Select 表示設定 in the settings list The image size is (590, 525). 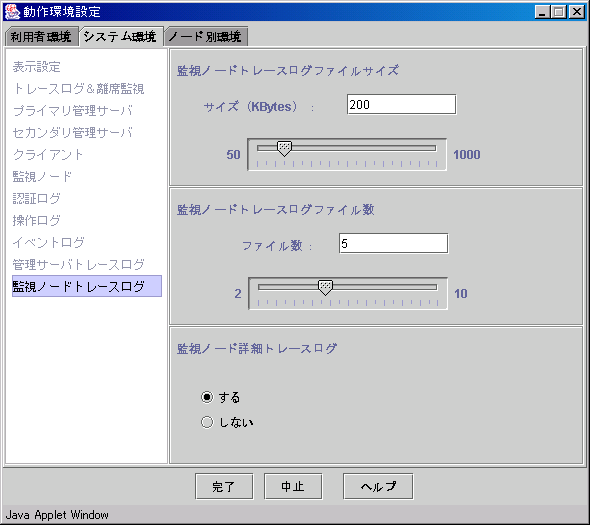click(x=36, y=67)
